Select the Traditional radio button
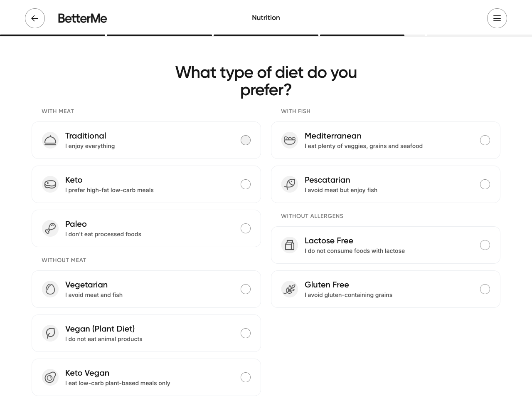This screenshot has height=406, width=532. tap(246, 140)
